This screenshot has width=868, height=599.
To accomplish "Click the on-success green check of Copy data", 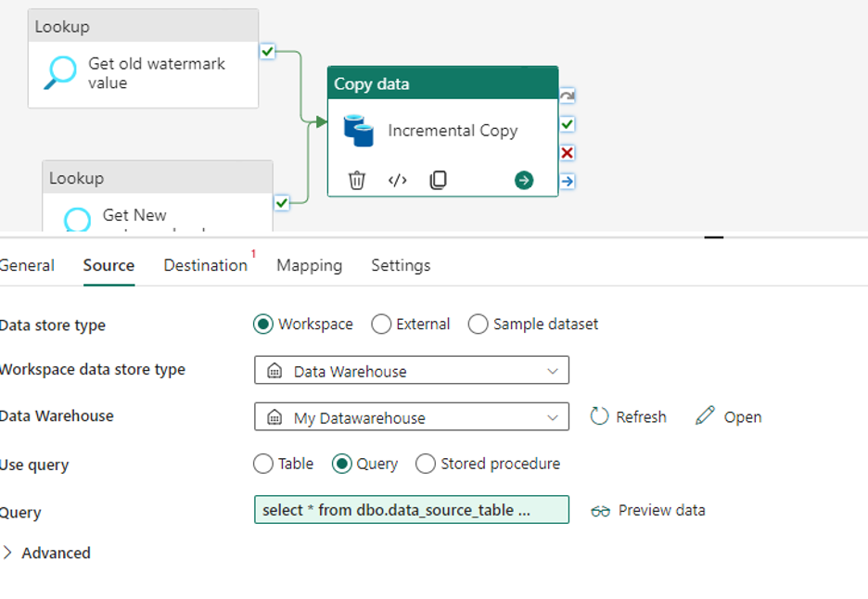I will pos(568,124).
